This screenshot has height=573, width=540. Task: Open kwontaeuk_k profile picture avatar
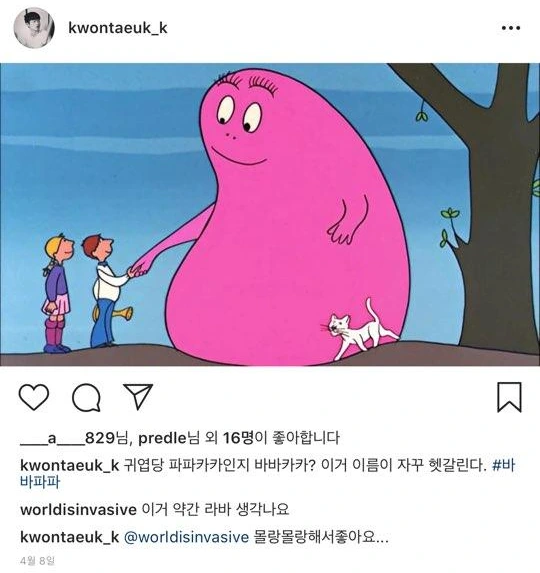34,28
